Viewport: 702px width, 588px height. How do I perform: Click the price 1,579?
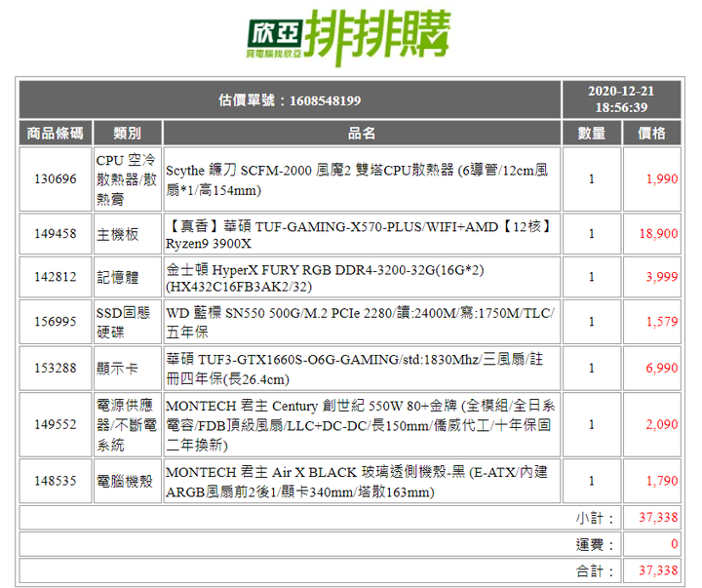coord(662,322)
